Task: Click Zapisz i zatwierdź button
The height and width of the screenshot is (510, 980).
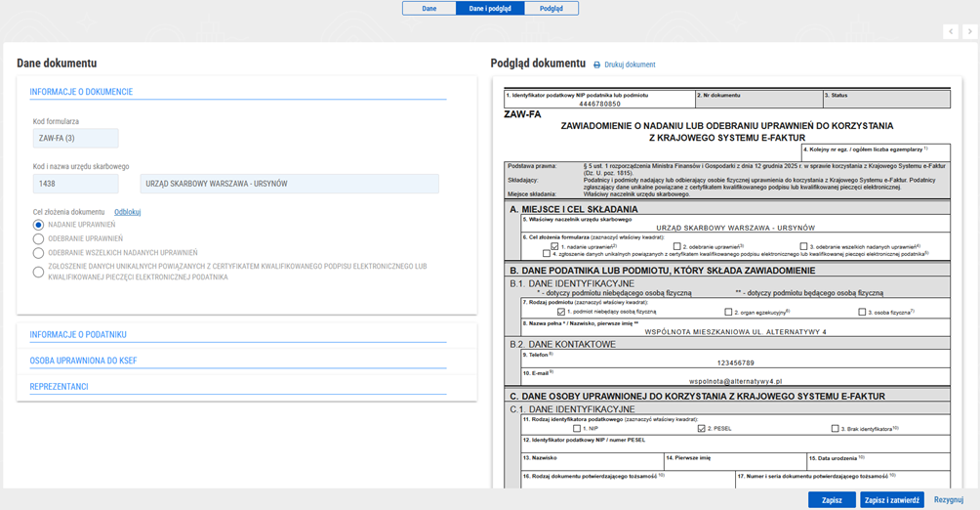Action: coord(891,499)
